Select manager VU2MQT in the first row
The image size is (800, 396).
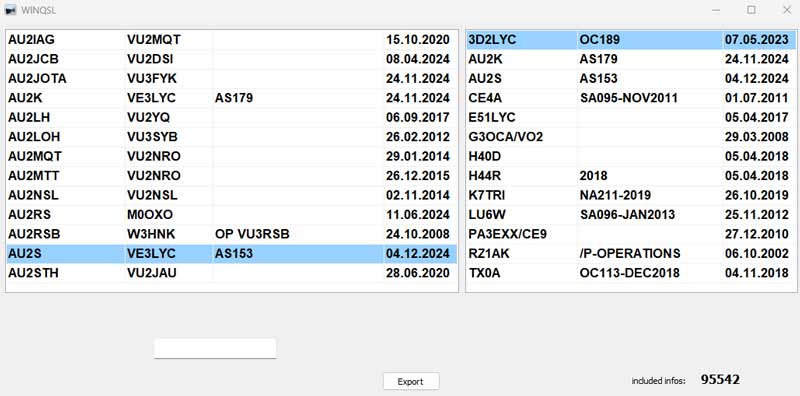(154, 39)
